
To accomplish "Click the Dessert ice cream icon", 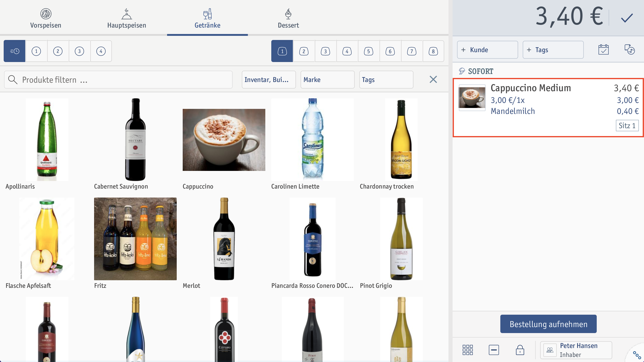I will pos(288,14).
